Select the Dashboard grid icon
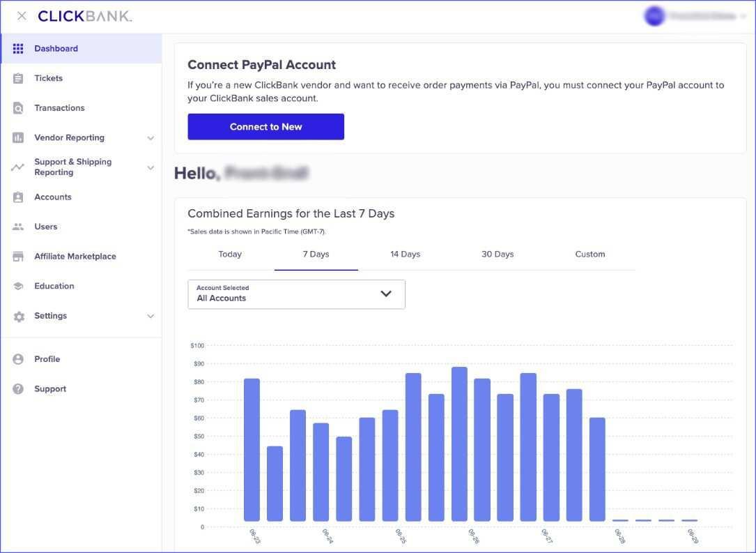 click(x=18, y=48)
